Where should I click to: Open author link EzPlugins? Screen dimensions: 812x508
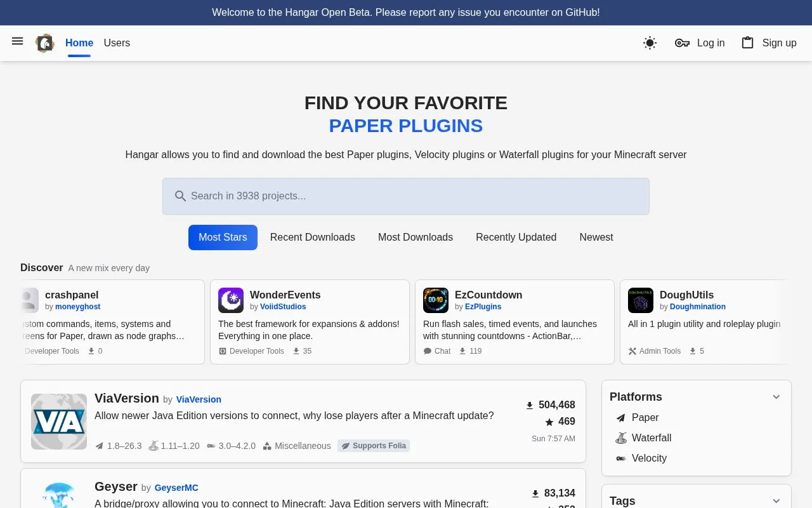pyautogui.click(x=483, y=307)
